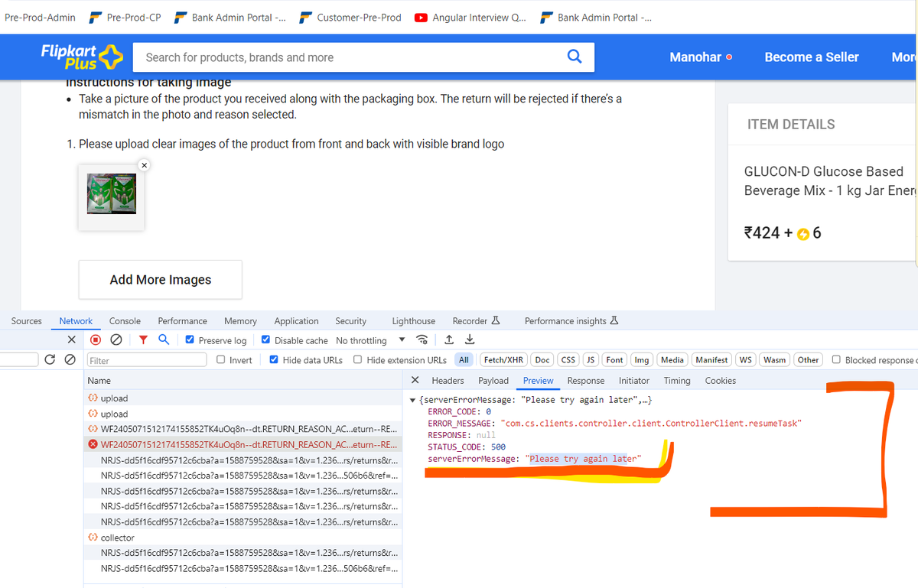Export HAR file download arrow
The height and width of the screenshot is (588, 918).
(470, 340)
